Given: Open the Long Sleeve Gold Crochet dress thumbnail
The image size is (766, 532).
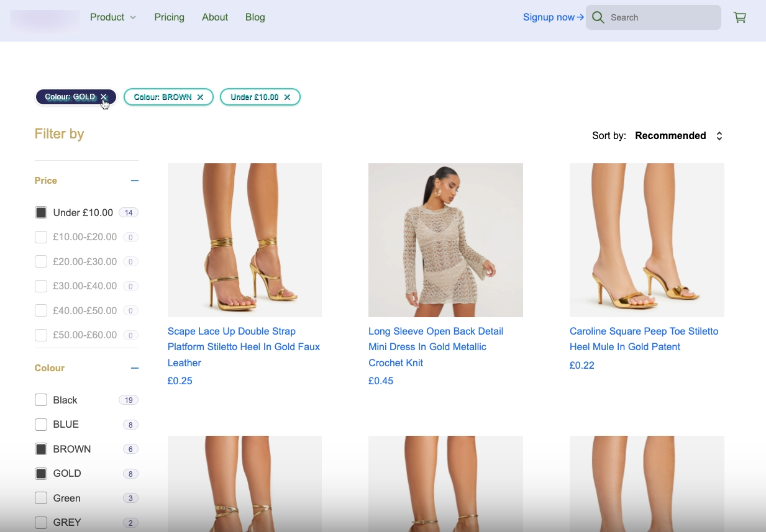Looking at the screenshot, I should tap(445, 240).
